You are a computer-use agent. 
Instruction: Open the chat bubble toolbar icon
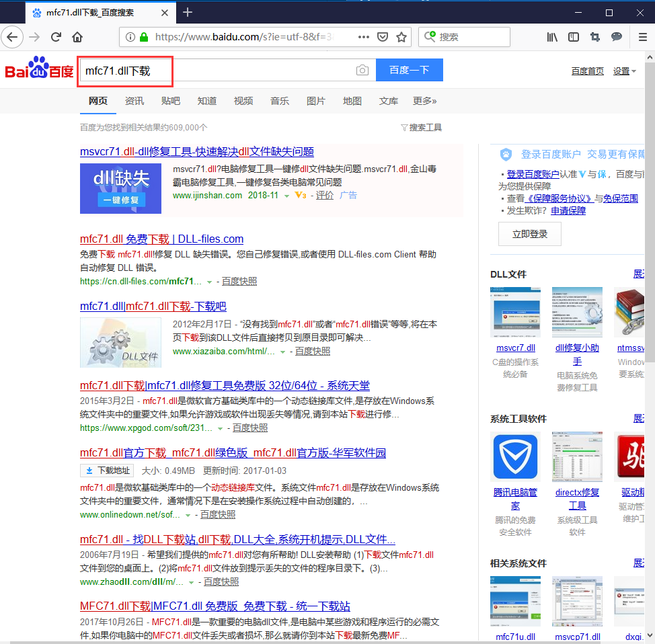click(617, 37)
